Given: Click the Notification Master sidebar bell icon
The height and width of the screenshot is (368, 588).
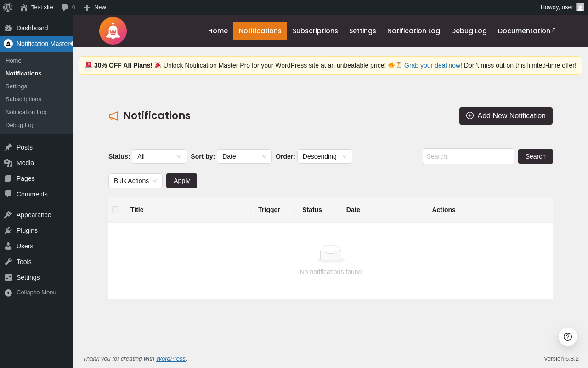Looking at the screenshot, I should click(x=8, y=44).
